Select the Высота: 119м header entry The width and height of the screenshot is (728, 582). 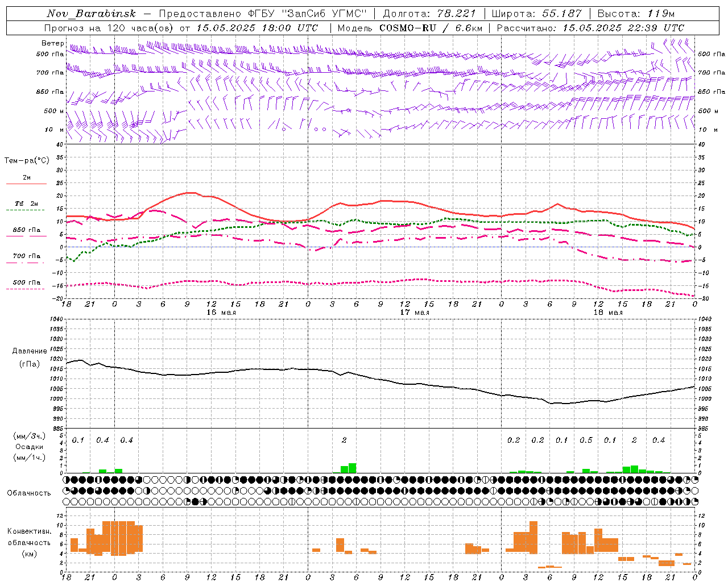[x=636, y=14]
